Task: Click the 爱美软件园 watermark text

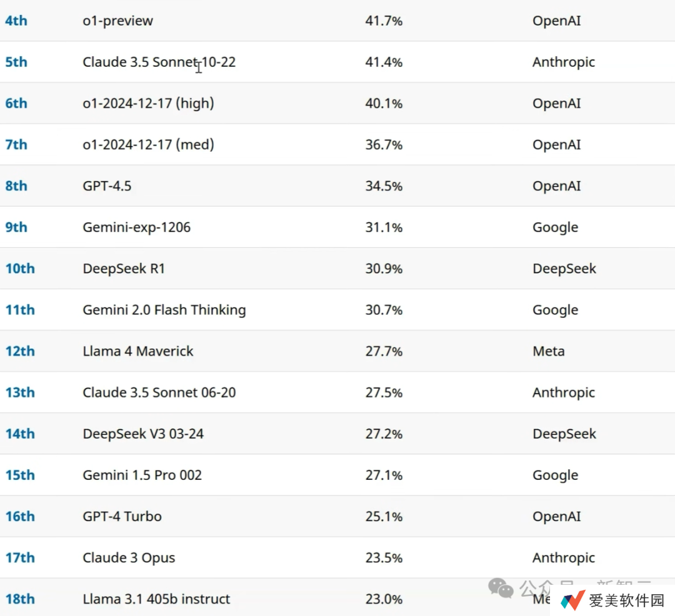Action: coord(626,601)
